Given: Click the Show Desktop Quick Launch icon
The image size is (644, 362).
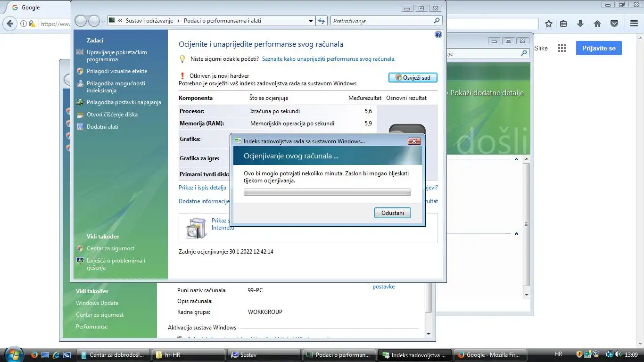Looking at the screenshot, I should (x=45, y=355).
